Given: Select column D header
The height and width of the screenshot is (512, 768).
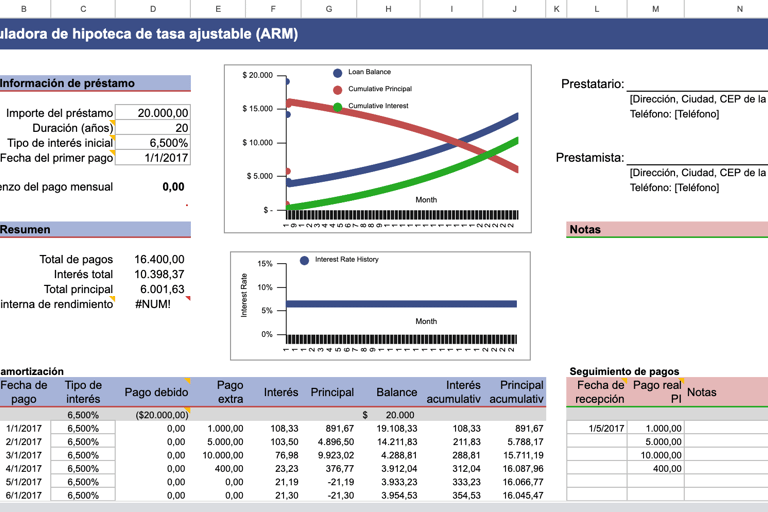Looking at the screenshot, I should [153, 9].
